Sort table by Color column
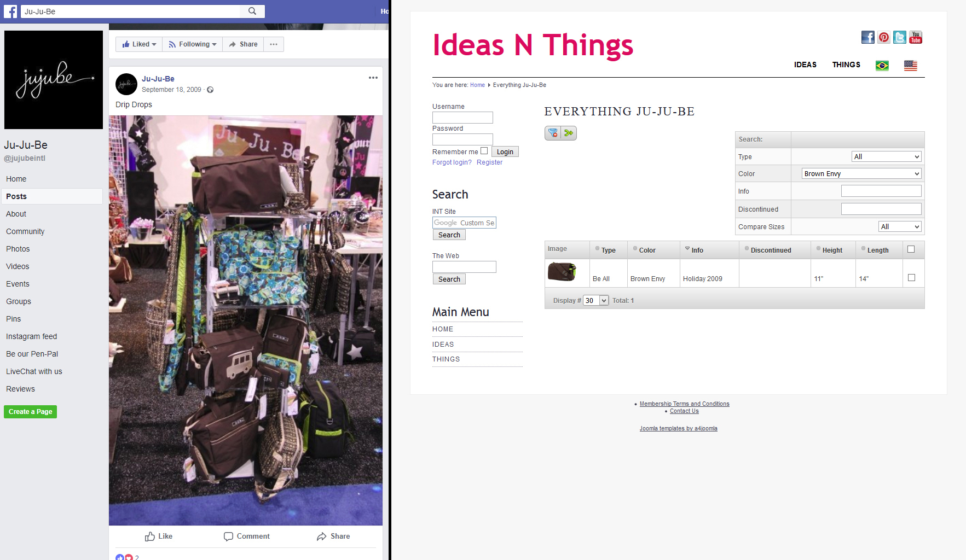The image size is (966, 560). 647,250
